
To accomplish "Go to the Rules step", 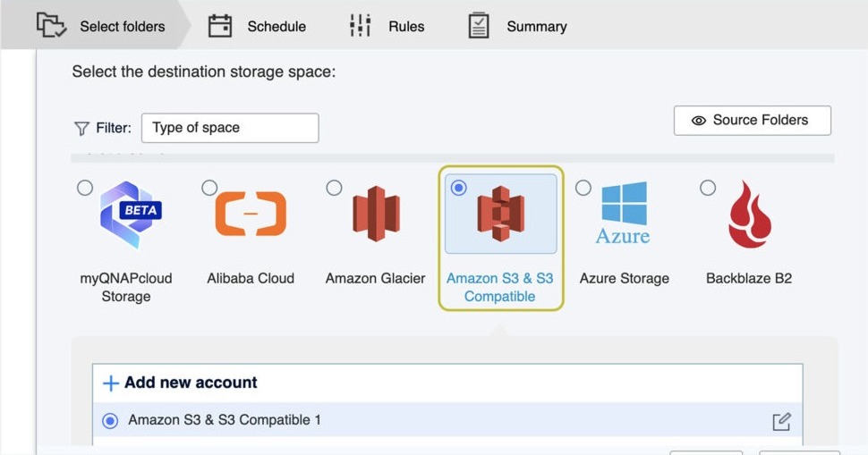I will pyautogui.click(x=387, y=26).
